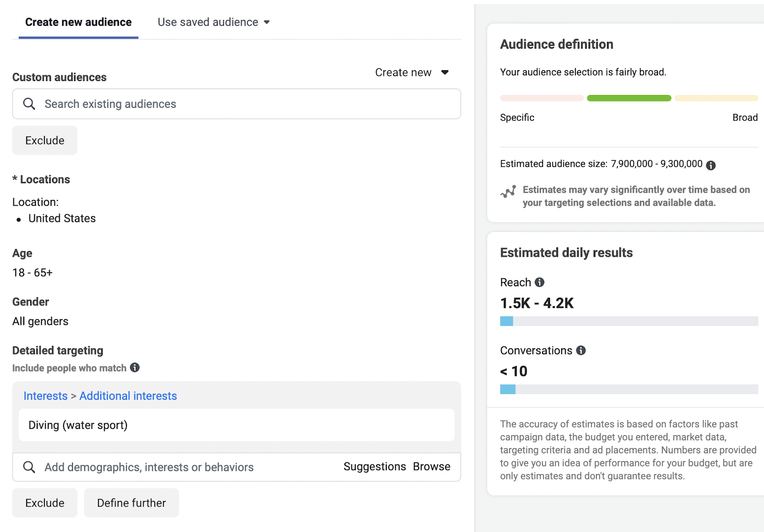The height and width of the screenshot is (532, 764).
Task: Click the green segment of the audience broadness meter
Action: [x=628, y=98]
